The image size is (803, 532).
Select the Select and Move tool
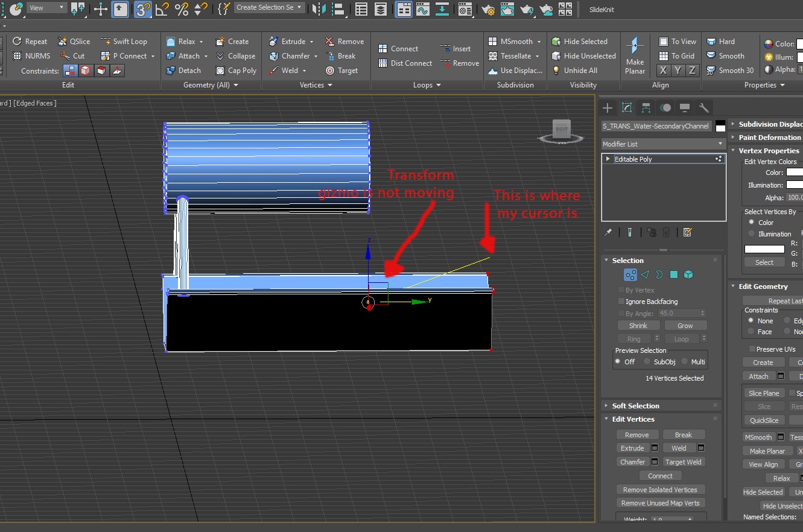[x=100, y=10]
